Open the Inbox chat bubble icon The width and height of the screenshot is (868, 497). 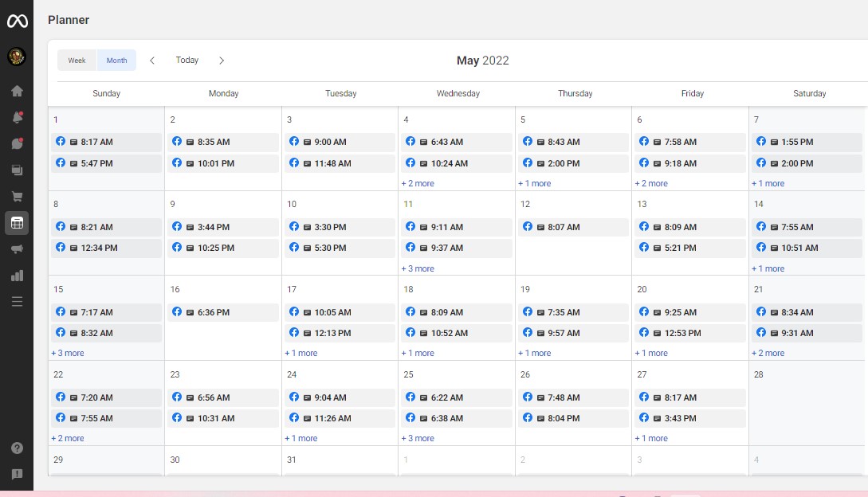17,144
